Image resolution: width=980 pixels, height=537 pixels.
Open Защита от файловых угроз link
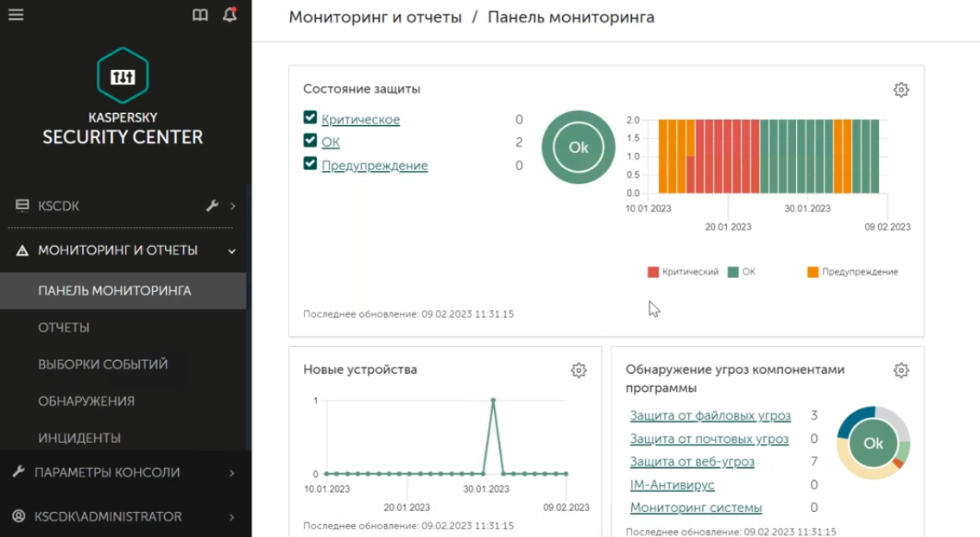[x=710, y=416]
